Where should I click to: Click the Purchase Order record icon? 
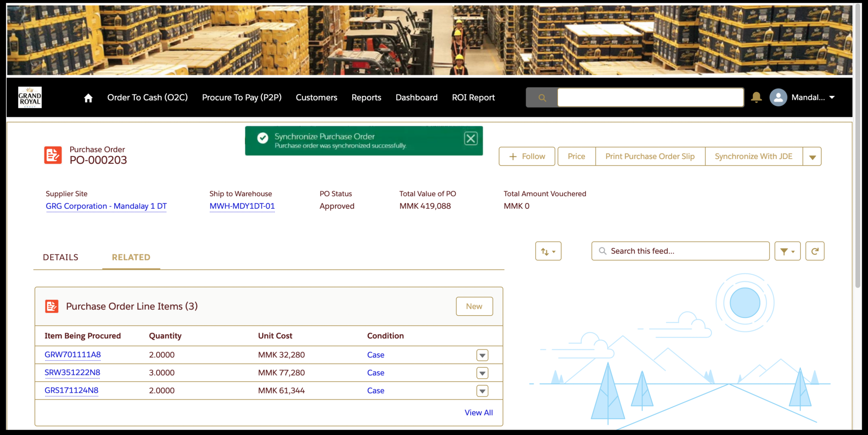click(53, 155)
